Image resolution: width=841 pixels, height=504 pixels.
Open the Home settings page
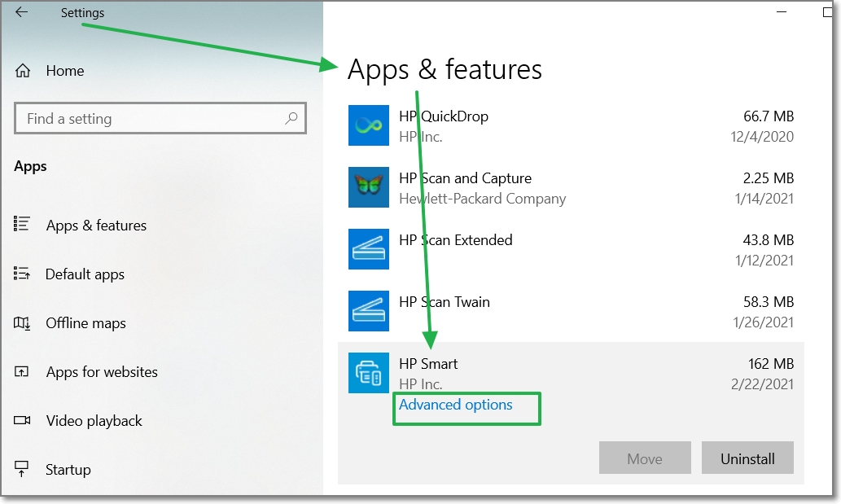click(x=65, y=71)
